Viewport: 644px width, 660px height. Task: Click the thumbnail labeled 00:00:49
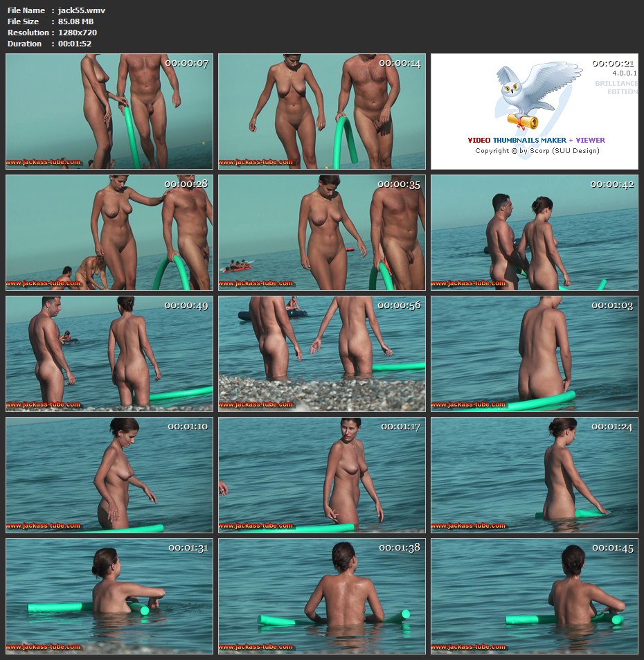(x=109, y=354)
